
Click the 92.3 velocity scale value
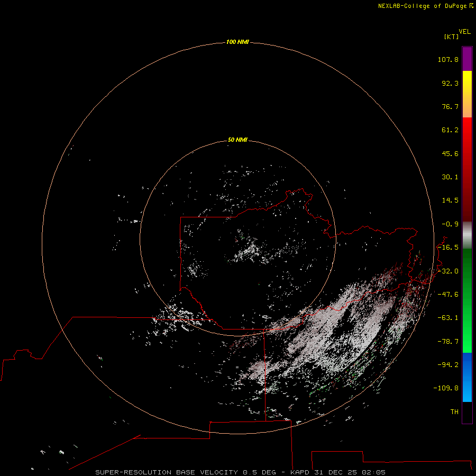[x=450, y=83]
